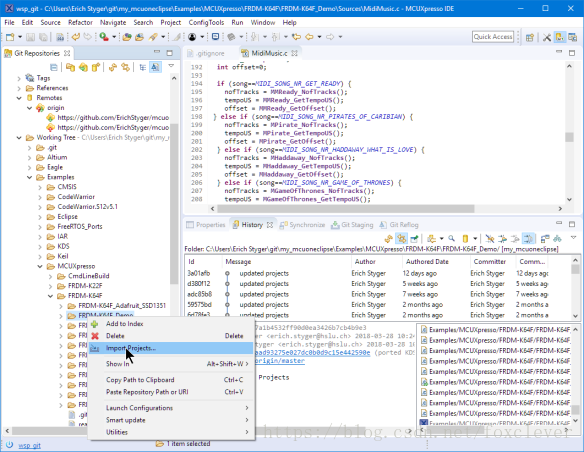Click the Collapse All icon in Git Repositories
584x452 pixels.
tap(54, 67)
